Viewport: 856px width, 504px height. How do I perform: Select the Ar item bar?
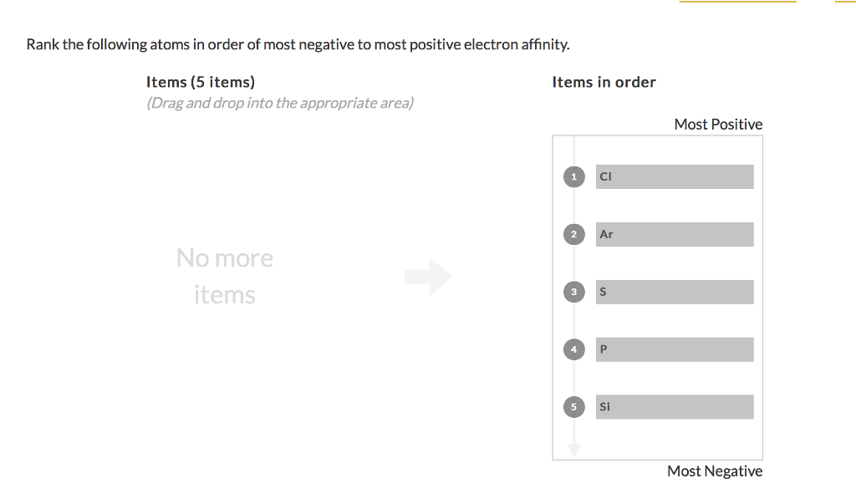[x=674, y=234]
